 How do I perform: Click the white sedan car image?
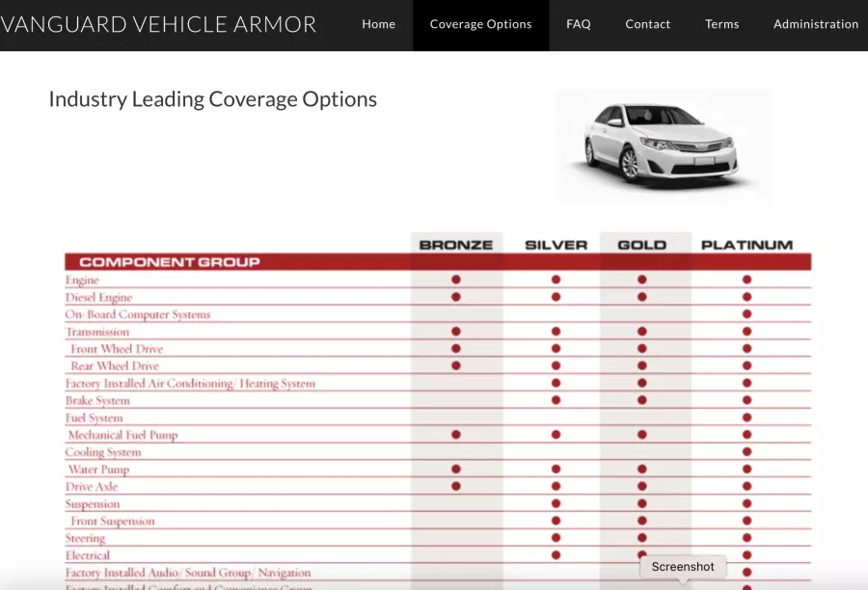coord(662,147)
